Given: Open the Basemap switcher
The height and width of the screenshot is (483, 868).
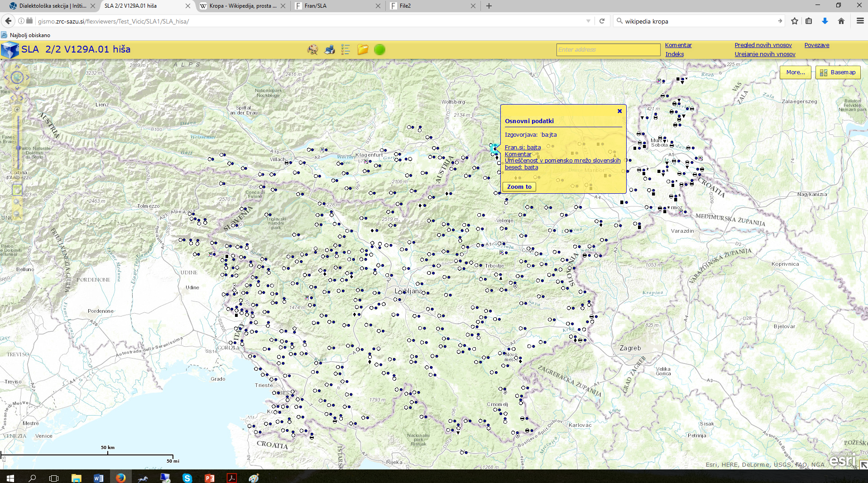Looking at the screenshot, I should click(838, 72).
